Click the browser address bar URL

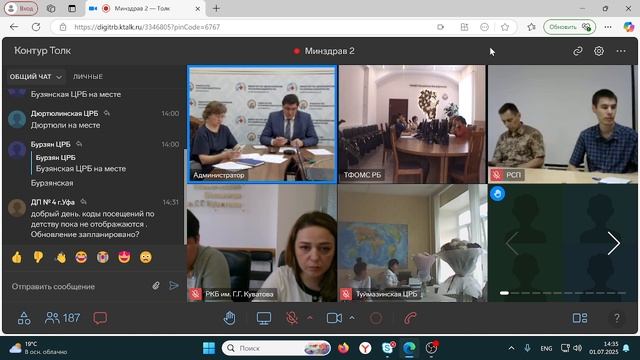click(x=147, y=27)
